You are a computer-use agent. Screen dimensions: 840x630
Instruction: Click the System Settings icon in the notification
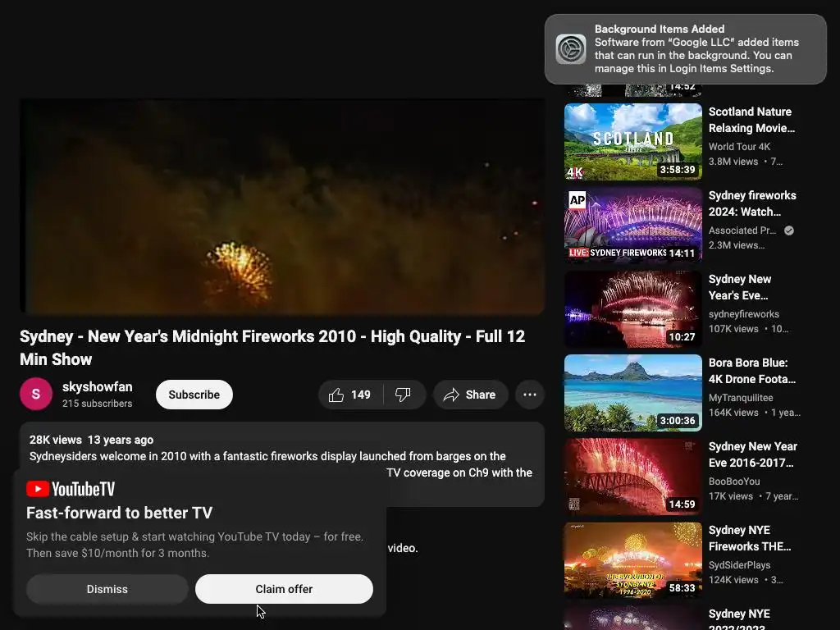point(571,48)
